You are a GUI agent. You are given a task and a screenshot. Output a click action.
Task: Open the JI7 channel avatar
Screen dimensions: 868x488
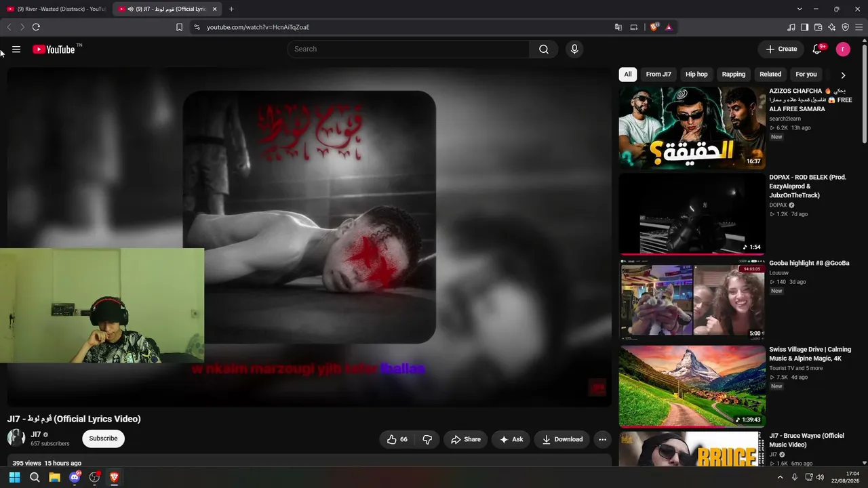tap(16, 438)
